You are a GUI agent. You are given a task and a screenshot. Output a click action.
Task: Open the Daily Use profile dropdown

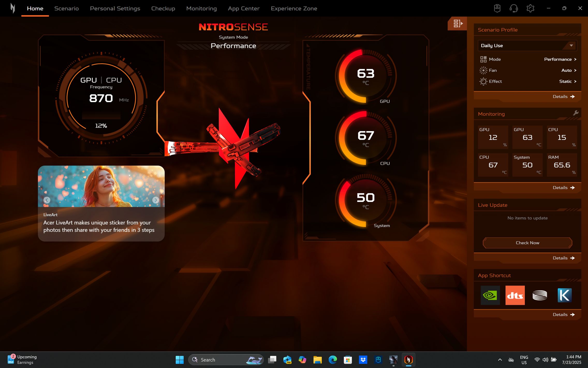click(527, 46)
